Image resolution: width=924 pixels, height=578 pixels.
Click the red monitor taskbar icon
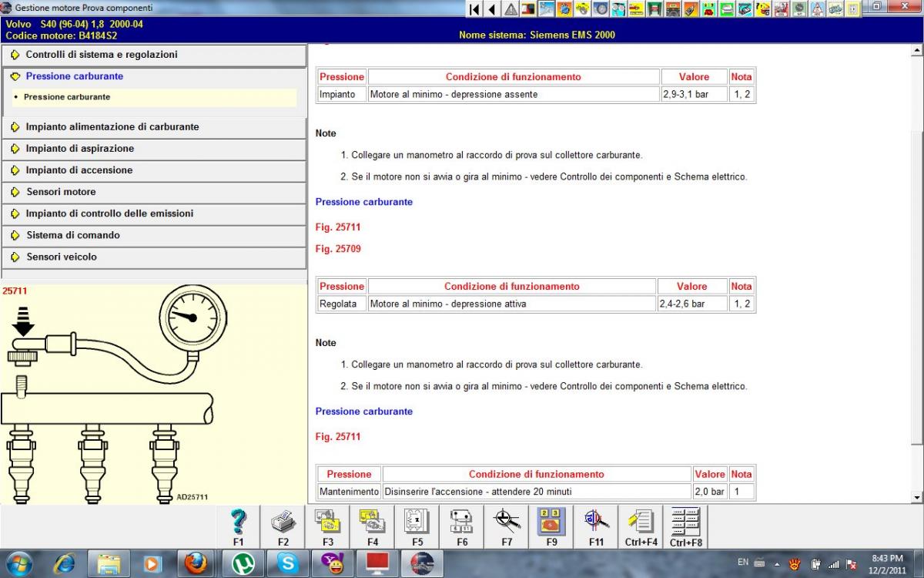[x=377, y=564]
